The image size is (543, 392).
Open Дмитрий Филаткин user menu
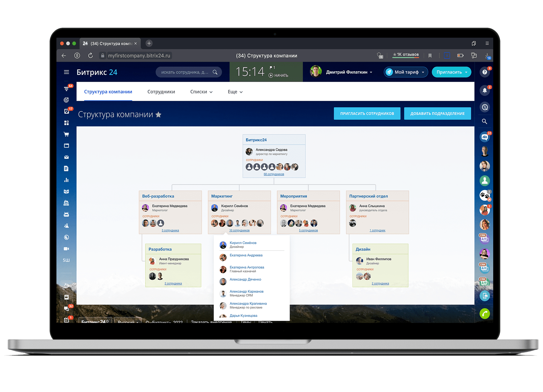coord(349,72)
